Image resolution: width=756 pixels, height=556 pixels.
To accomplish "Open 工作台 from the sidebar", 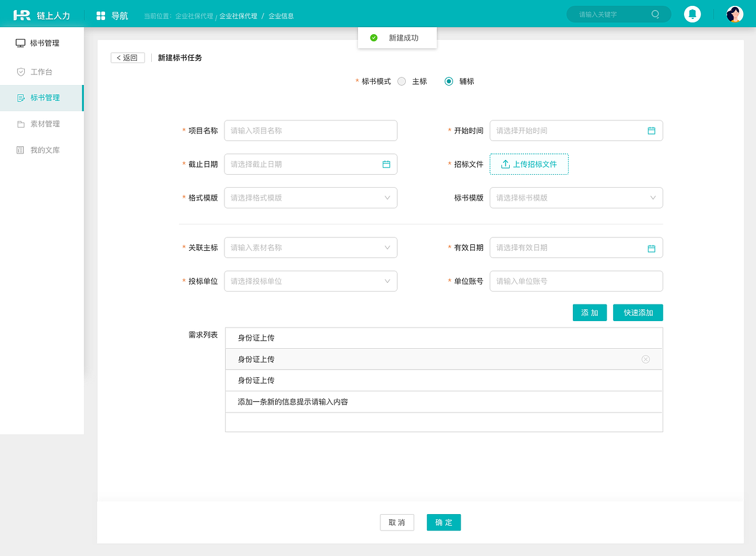I will click(x=41, y=71).
